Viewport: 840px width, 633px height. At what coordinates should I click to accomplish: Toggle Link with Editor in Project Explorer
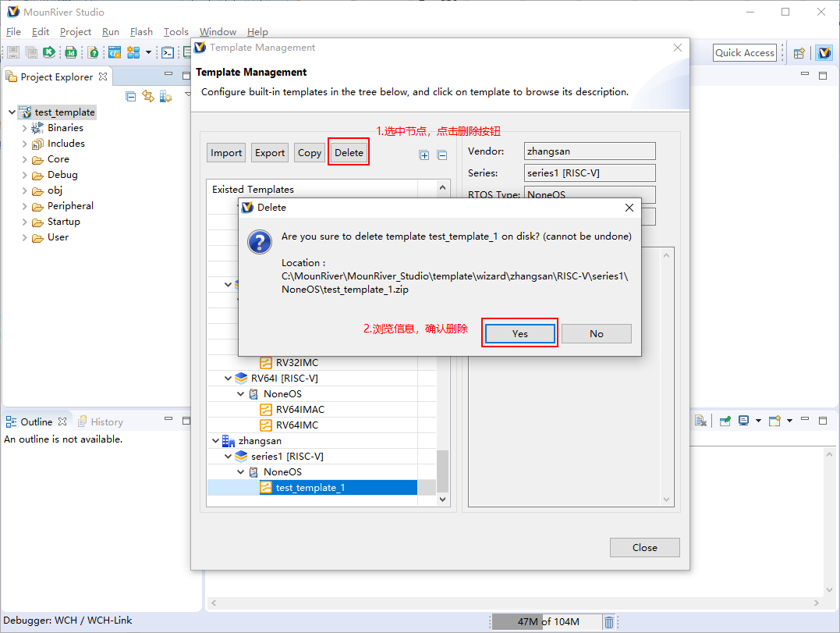tap(148, 97)
